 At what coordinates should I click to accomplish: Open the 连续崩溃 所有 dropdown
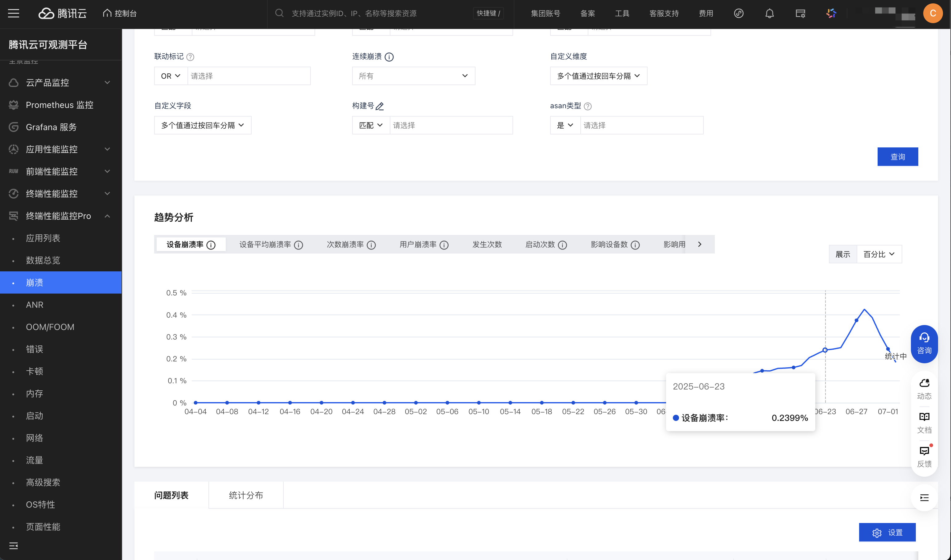413,76
